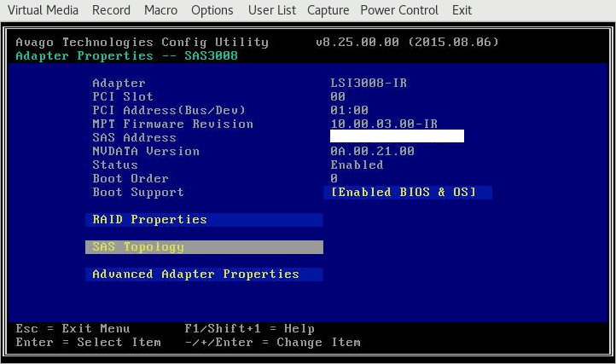Click the redacted SAS Address value field
This screenshot has width=616, height=364.
(397, 136)
